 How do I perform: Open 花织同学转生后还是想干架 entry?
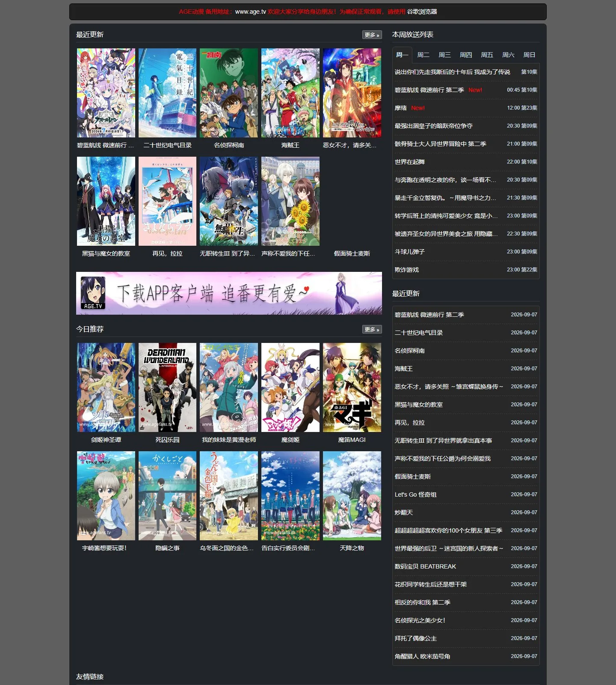coord(430,584)
